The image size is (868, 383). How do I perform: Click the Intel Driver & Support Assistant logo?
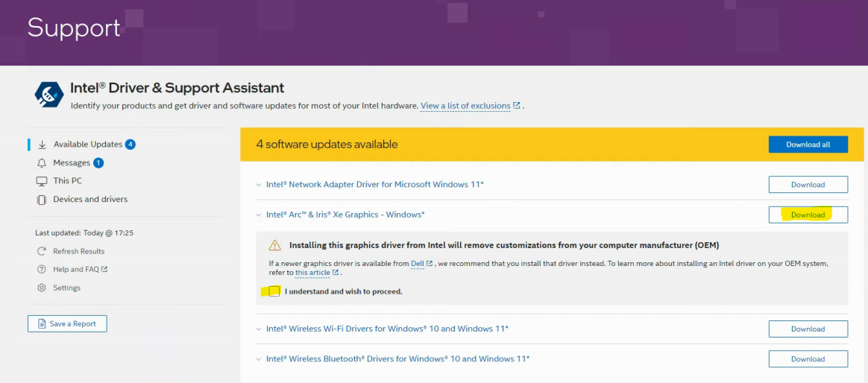[x=49, y=95]
